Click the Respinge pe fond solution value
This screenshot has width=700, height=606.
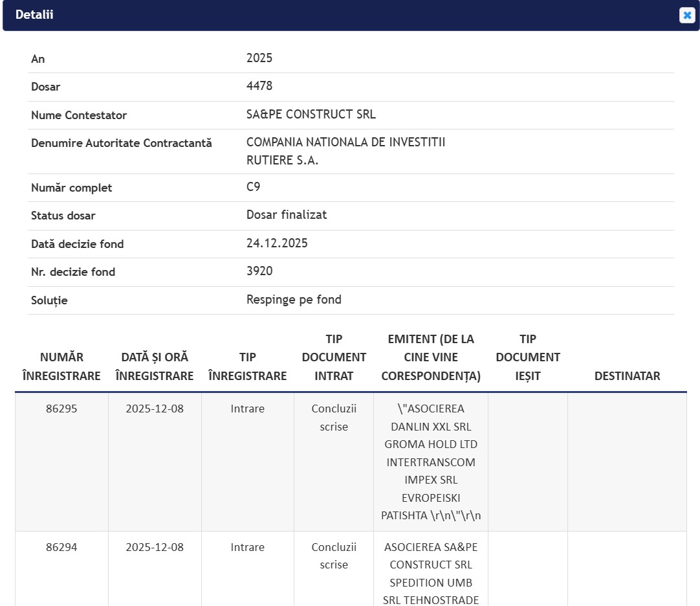(x=294, y=300)
